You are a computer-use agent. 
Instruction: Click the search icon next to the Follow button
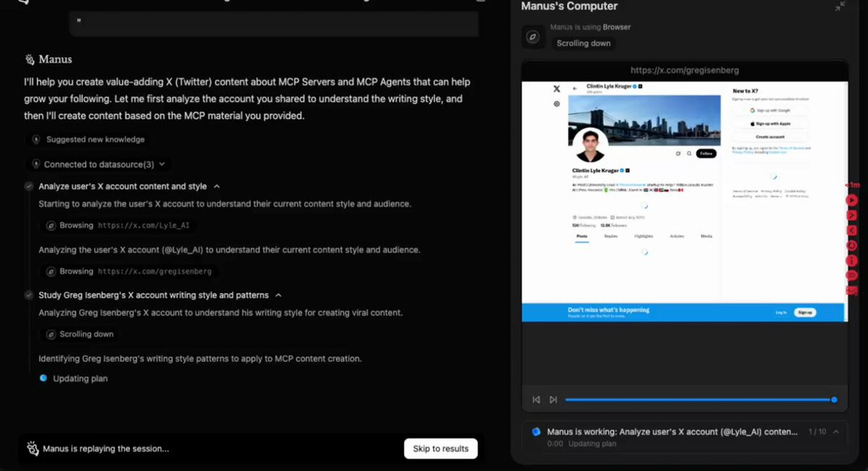click(689, 153)
